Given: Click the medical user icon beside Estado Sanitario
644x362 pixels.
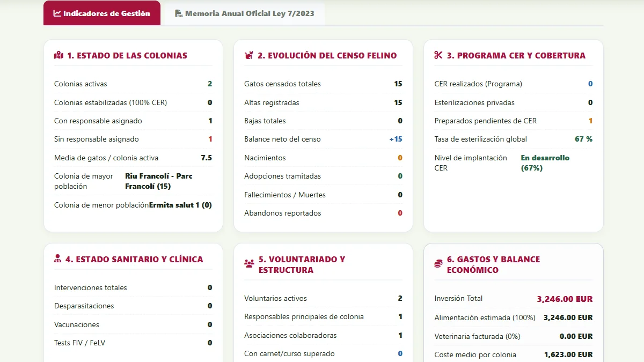Looking at the screenshot, I should click(58, 259).
